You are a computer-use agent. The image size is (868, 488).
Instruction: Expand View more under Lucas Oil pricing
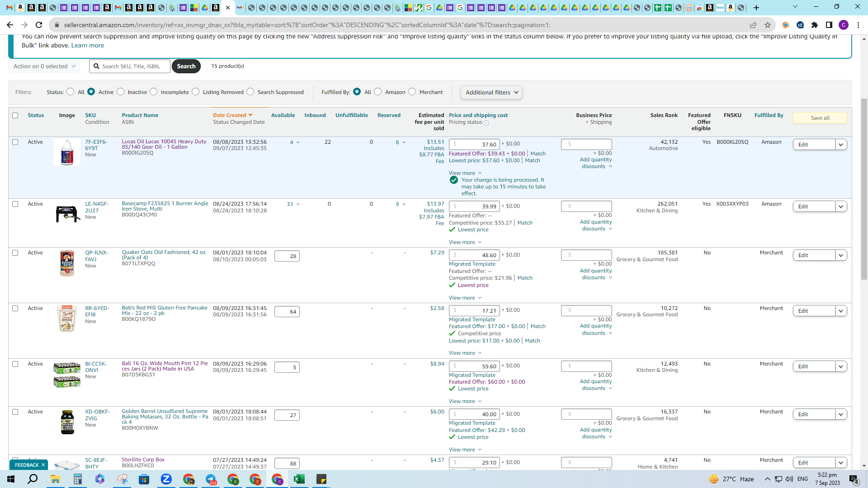(x=465, y=173)
